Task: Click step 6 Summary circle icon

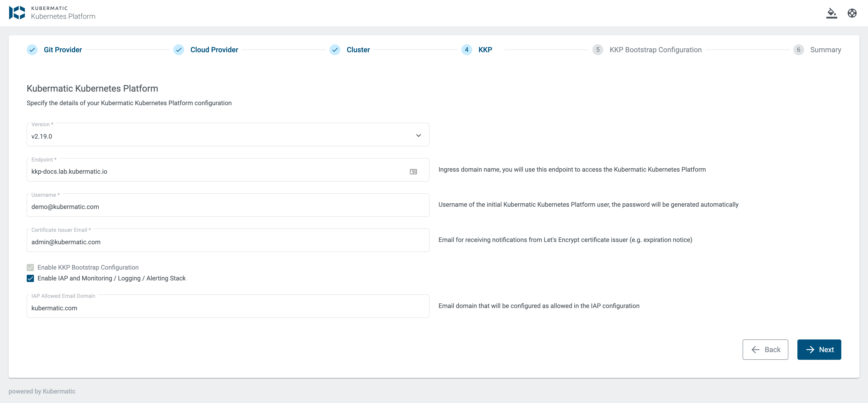Action: coord(798,50)
